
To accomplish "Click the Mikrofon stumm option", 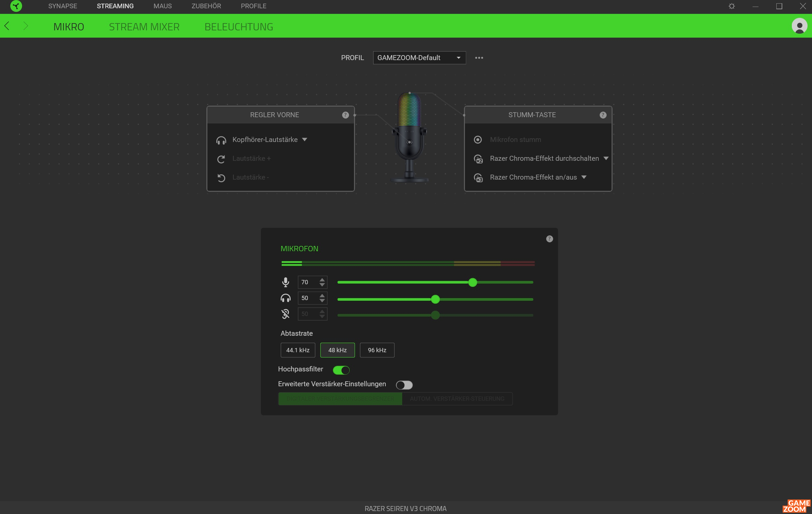I will pos(515,140).
